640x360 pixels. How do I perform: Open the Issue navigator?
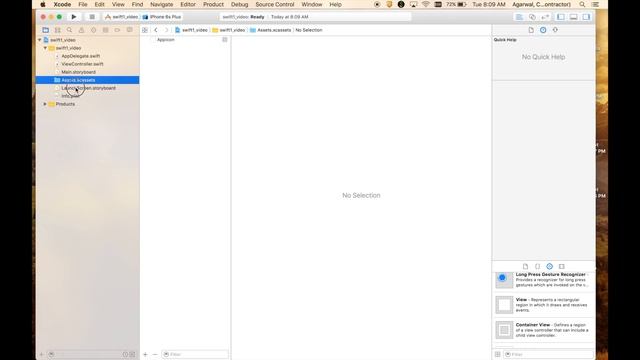(81, 30)
